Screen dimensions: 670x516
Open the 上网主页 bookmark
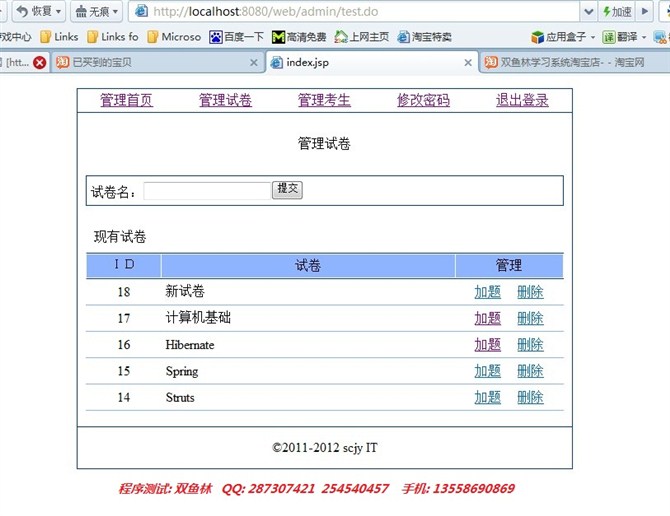(361, 37)
